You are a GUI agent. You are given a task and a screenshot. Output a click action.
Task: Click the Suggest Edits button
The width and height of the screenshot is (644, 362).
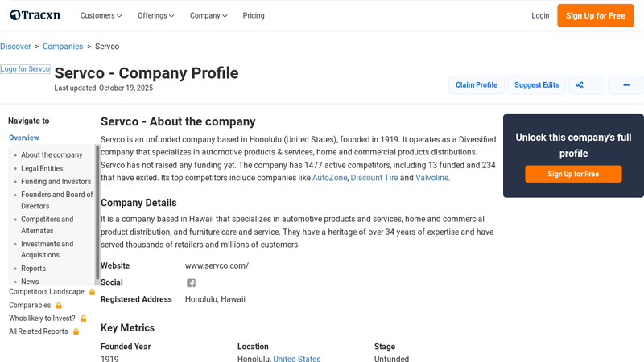(x=536, y=85)
